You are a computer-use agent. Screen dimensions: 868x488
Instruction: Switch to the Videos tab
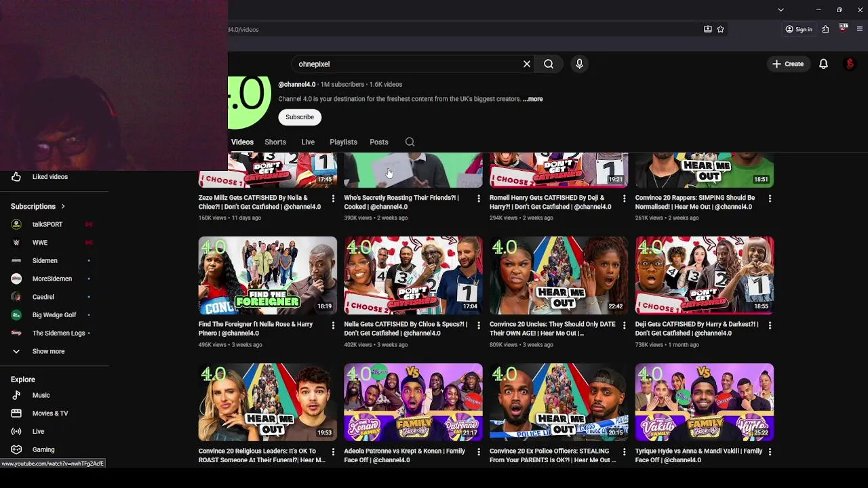point(242,142)
